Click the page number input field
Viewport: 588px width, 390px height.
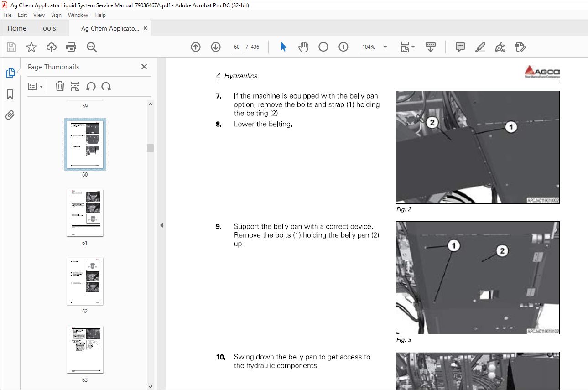[x=236, y=47]
